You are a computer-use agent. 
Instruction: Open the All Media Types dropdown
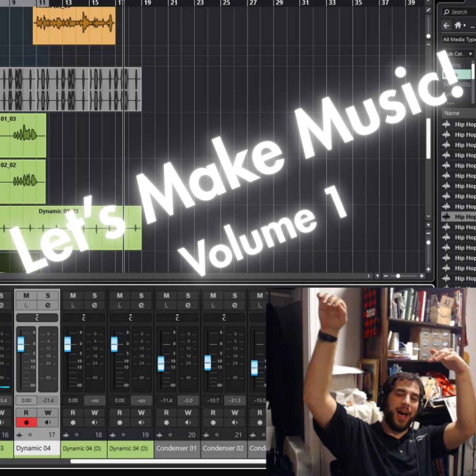(x=459, y=39)
